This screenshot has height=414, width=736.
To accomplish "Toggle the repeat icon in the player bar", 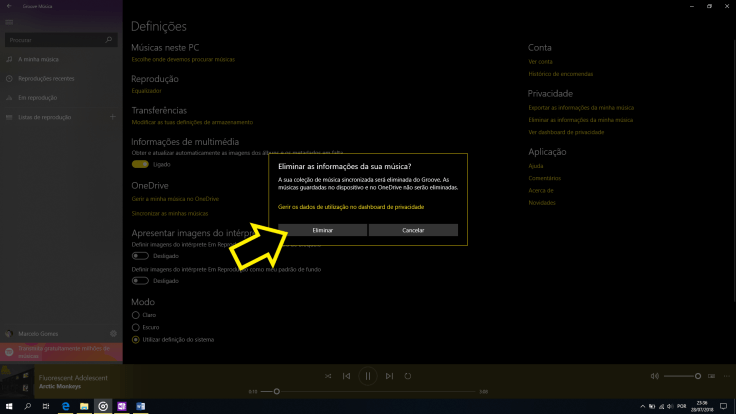I will coord(408,376).
